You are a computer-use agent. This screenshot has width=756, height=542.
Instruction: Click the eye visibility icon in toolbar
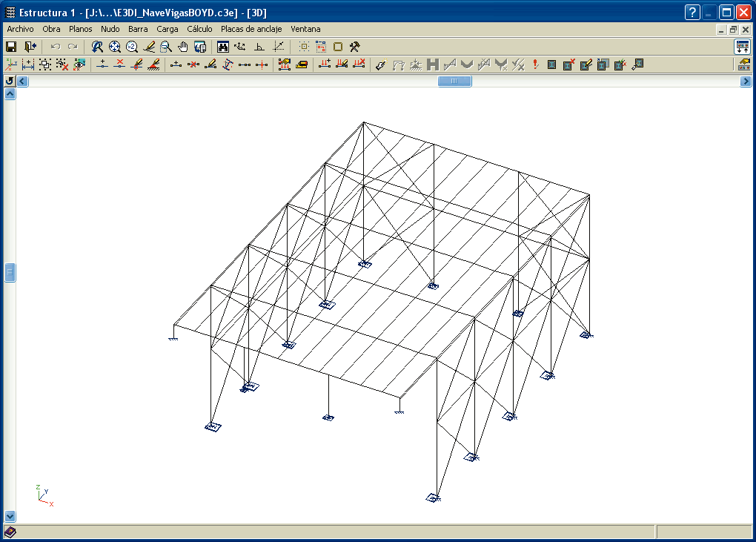79,65
